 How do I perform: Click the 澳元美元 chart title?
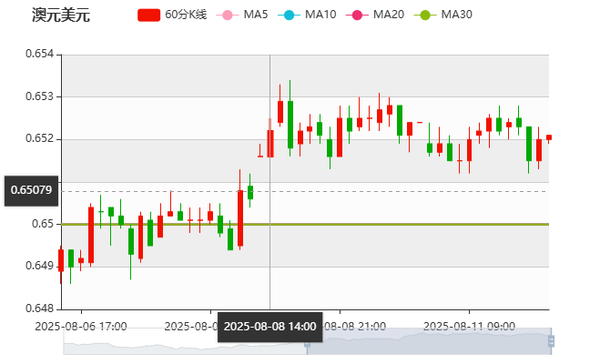coord(60,15)
